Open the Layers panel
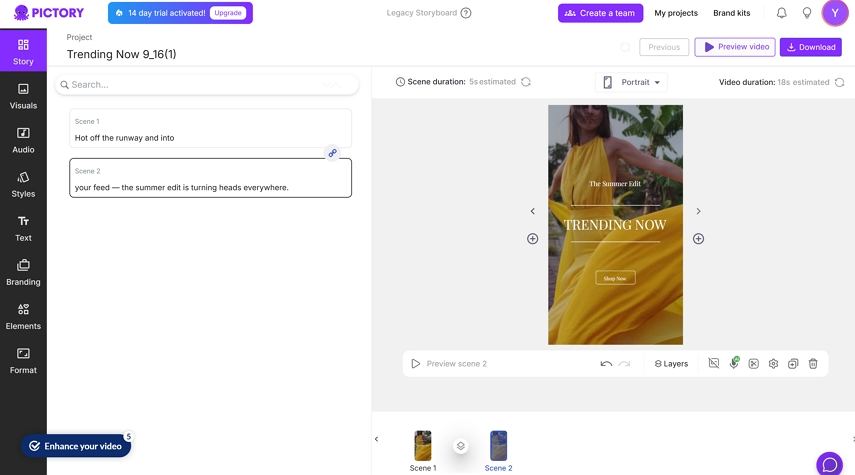This screenshot has height=475, width=855. (671, 364)
